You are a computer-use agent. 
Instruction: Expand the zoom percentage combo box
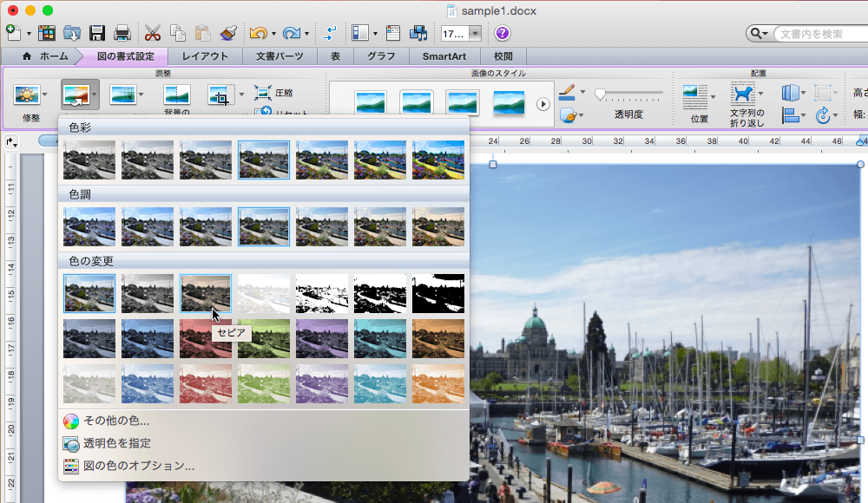coord(476,34)
